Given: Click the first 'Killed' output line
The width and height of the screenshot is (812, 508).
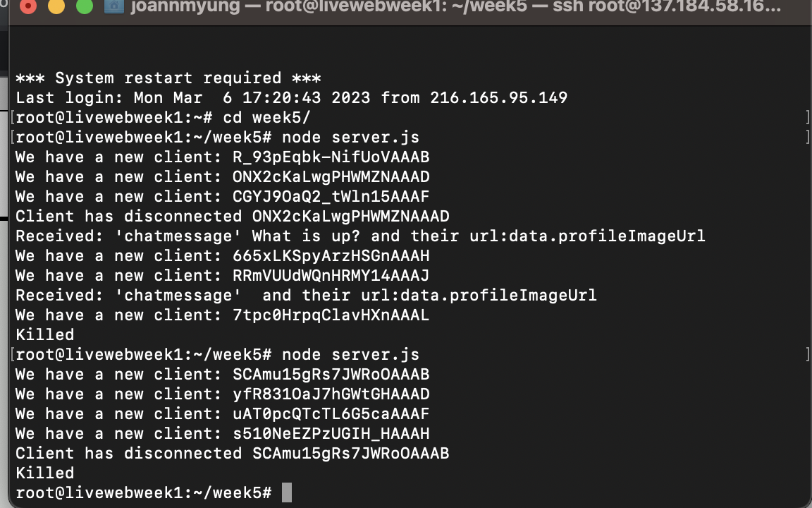Looking at the screenshot, I should (44, 334).
